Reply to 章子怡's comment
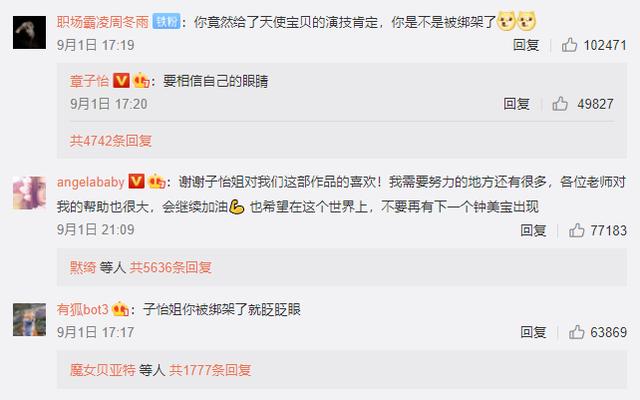Image resolution: width=640 pixels, height=400 pixels. (516, 104)
